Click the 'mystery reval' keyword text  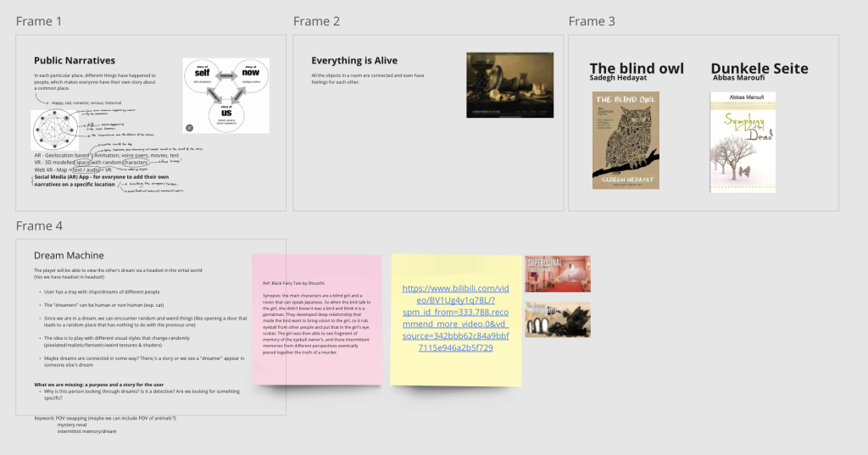(x=72, y=425)
